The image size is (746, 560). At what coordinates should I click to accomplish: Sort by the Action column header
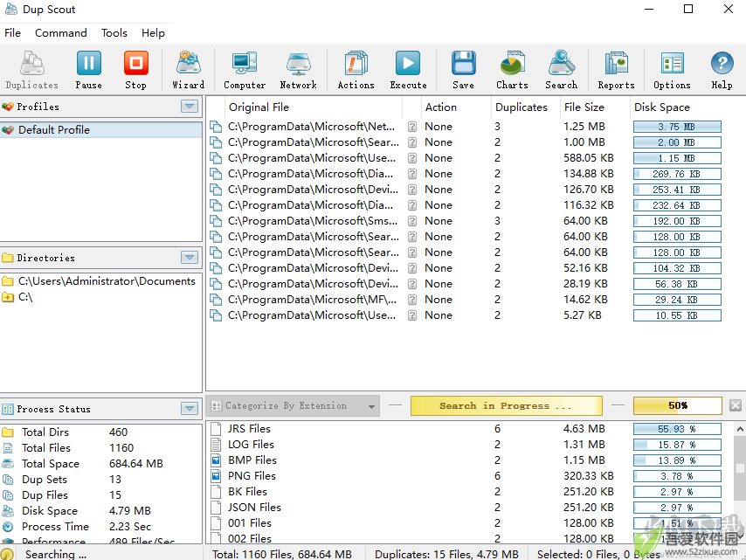tap(456, 107)
